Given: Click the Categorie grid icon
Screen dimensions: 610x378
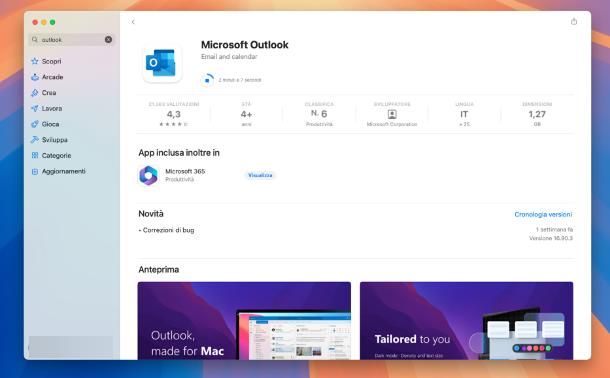Looking at the screenshot, I should (35, 156).
